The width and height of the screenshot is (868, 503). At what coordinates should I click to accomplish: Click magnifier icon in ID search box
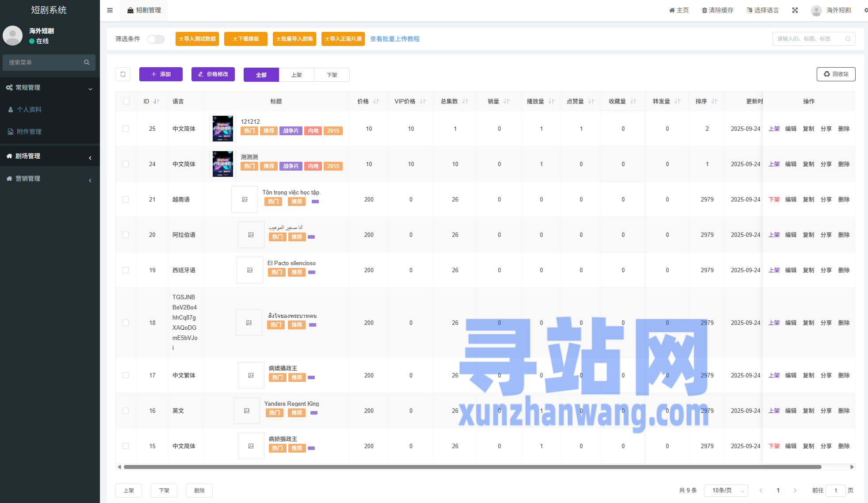pos(848,39)
